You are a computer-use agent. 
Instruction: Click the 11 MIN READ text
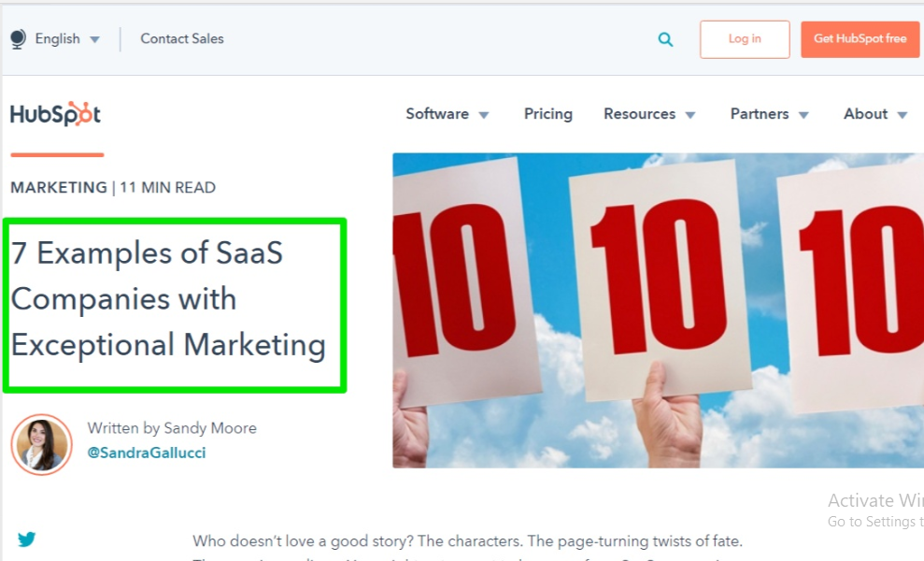click(168, 188)
